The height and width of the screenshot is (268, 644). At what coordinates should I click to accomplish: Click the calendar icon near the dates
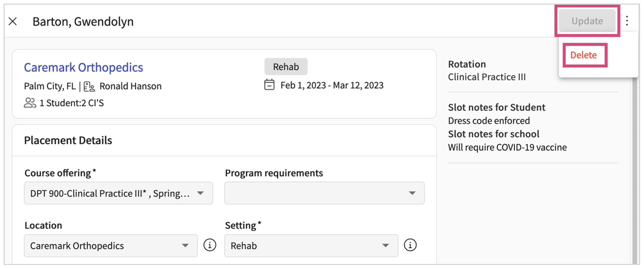[x=269, y=85]
